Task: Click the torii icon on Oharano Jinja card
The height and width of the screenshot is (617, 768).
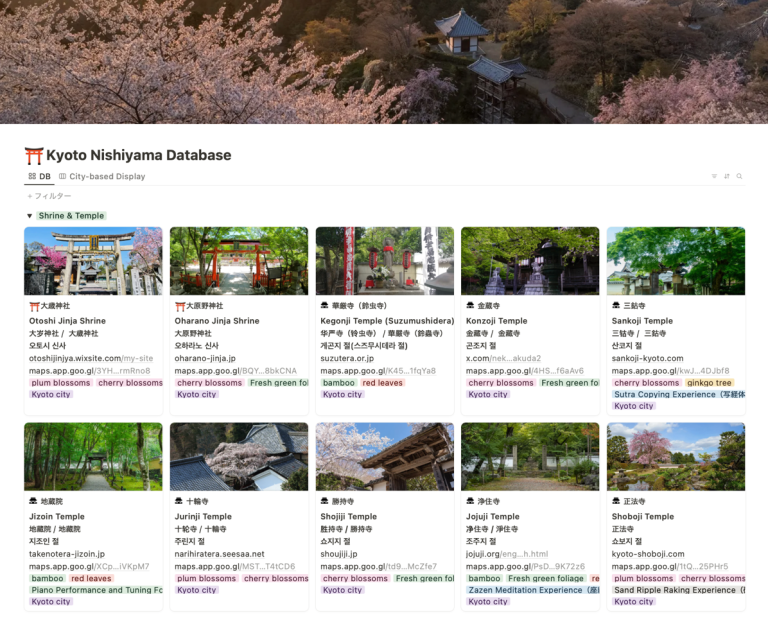Action: 180,306
